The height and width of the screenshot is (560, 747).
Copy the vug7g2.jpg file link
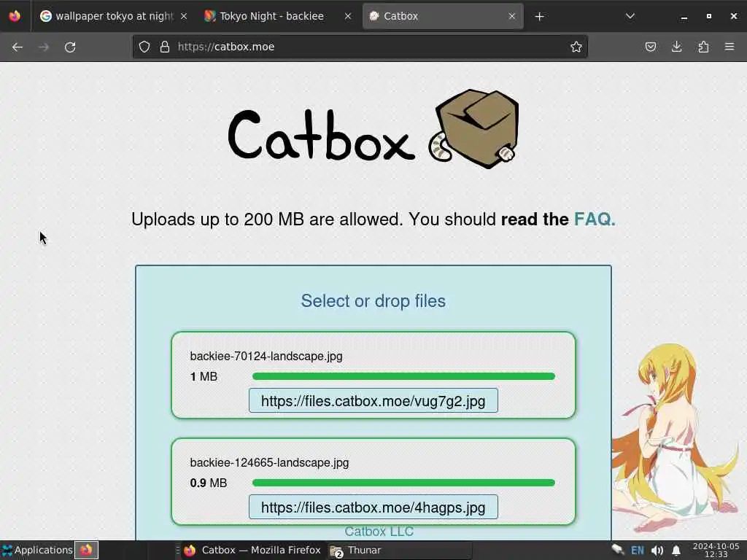coord(373,401)
